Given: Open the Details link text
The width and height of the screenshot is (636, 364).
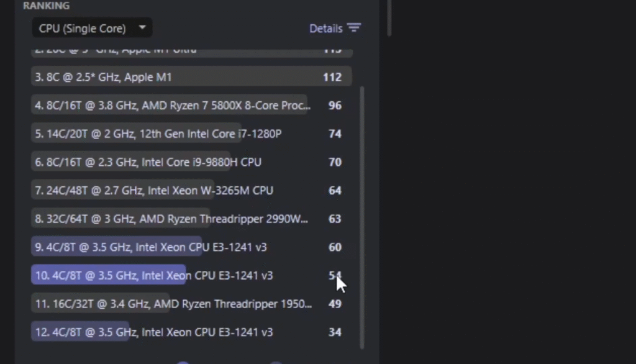Looking at the screenshot, I should 325,29.
